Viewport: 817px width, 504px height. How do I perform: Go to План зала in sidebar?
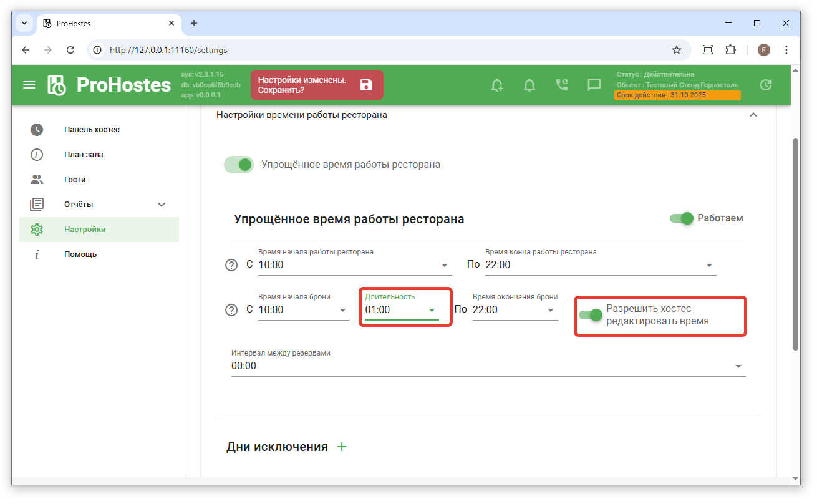(84, 155)
